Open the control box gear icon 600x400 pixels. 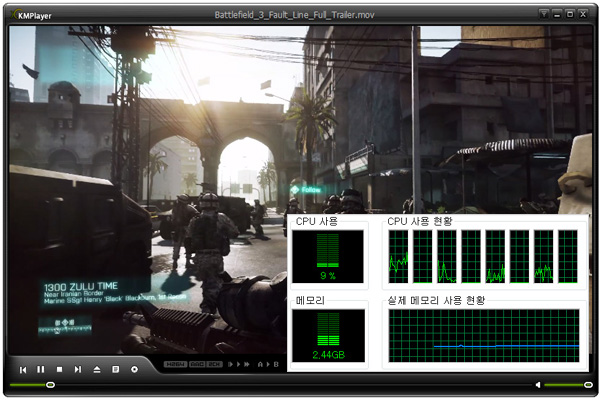(134, 369)
